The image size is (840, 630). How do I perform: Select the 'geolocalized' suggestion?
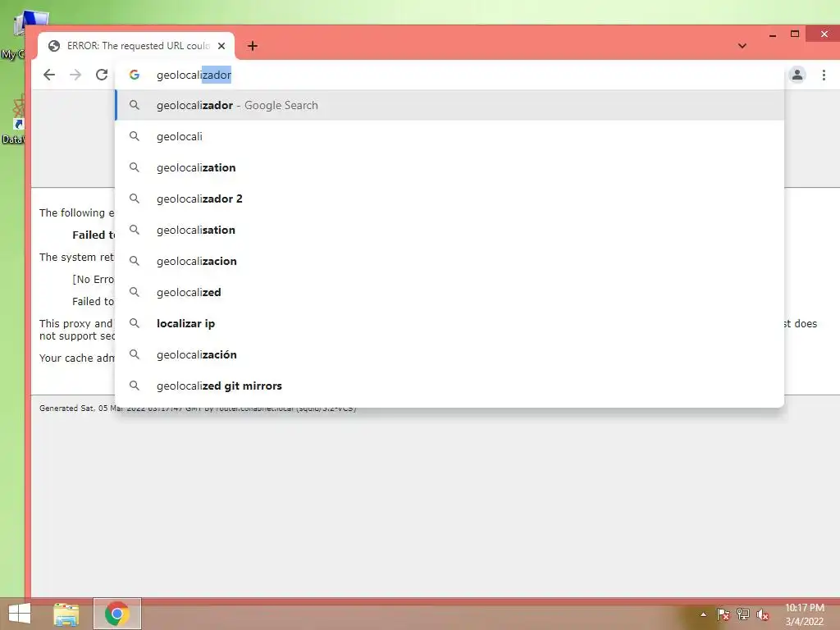coord(450,293)
